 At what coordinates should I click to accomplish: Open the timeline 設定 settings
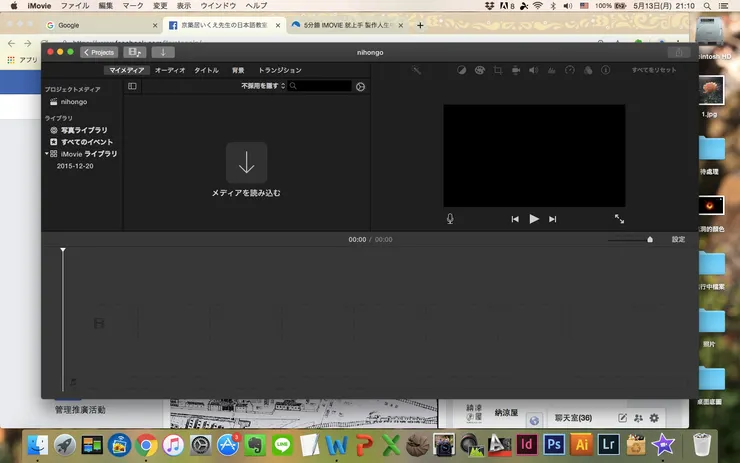(x=678, y=240)
